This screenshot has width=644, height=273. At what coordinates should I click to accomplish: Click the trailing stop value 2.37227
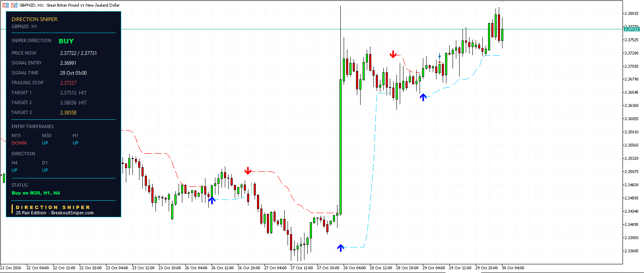pyautogui.click(x=68, y=83)
